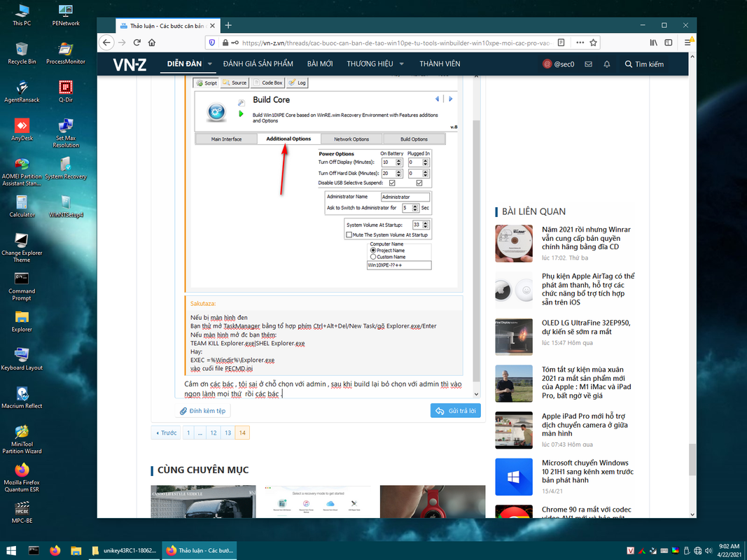Open Firefox library icon
Viewport: 747px width, 560px height.
pos(654,43)
